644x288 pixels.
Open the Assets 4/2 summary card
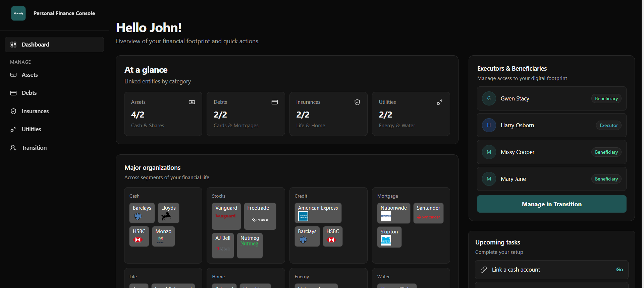tap(163, 114)
